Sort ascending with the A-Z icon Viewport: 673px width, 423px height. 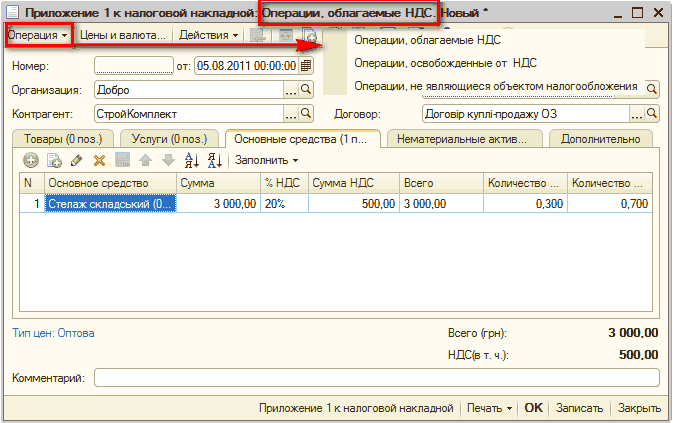193,160
